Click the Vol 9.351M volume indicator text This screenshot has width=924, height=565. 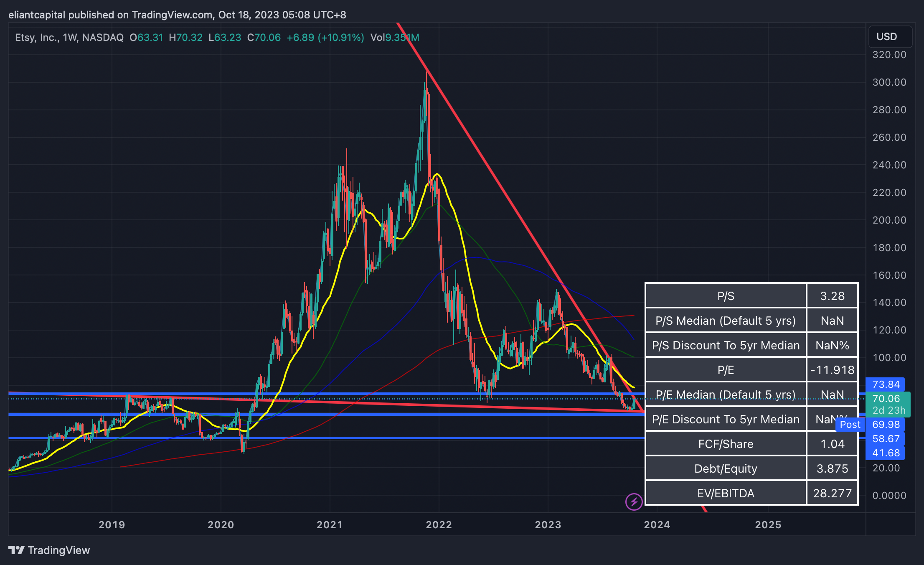click(x=394, y=38)
